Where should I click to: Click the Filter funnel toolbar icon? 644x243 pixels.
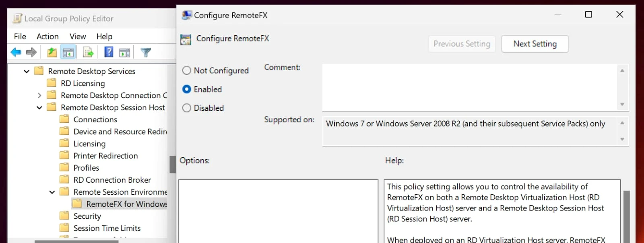[x=146, y=52]
